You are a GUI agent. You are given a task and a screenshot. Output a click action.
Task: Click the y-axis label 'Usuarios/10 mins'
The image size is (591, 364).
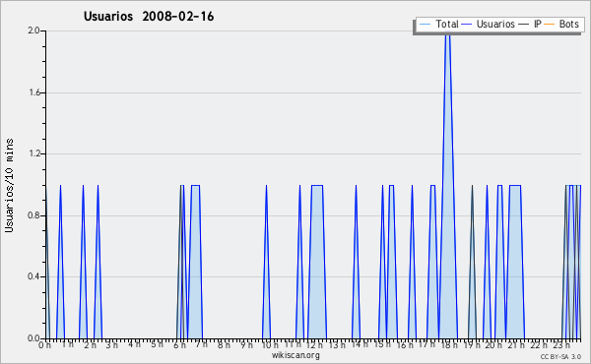point(9,185)
